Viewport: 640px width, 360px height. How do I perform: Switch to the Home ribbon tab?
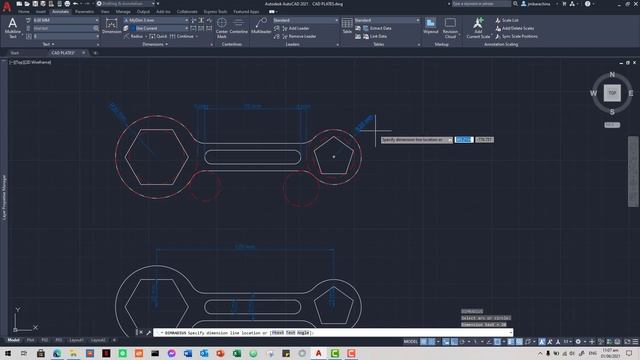24,12
